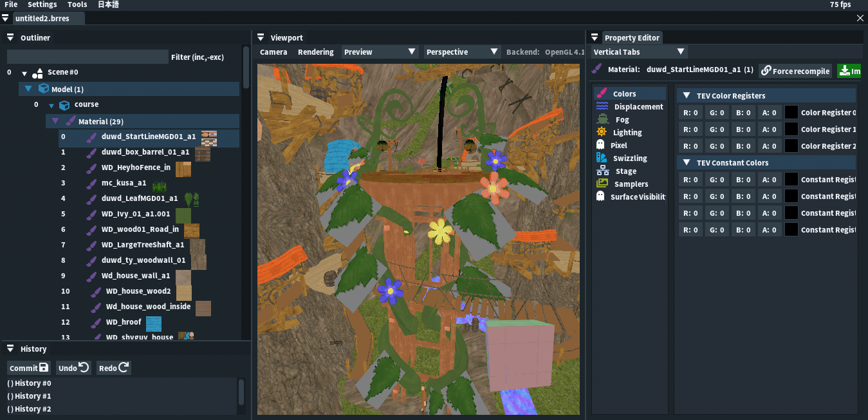Select the Swizzling icon
Image resolution: width=868 pixels, height=420 pixels.
(x=602, y=158)
